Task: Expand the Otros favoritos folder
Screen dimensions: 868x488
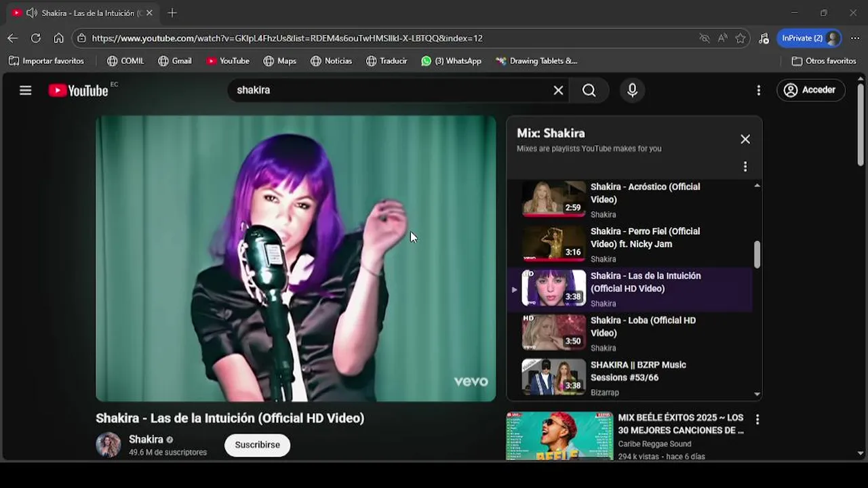Action: click(824, 61)
